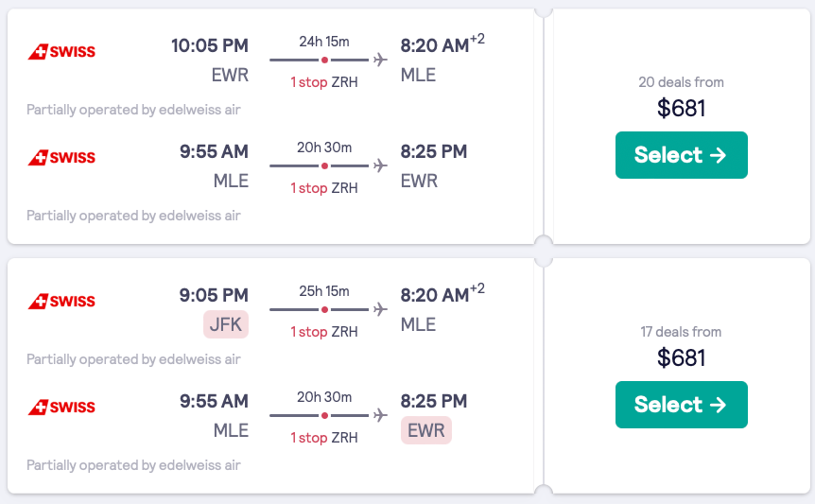Click the 10:05 PM departure time
The height and width of the screenshot is (504, 815).
click(x=209, y=45)
